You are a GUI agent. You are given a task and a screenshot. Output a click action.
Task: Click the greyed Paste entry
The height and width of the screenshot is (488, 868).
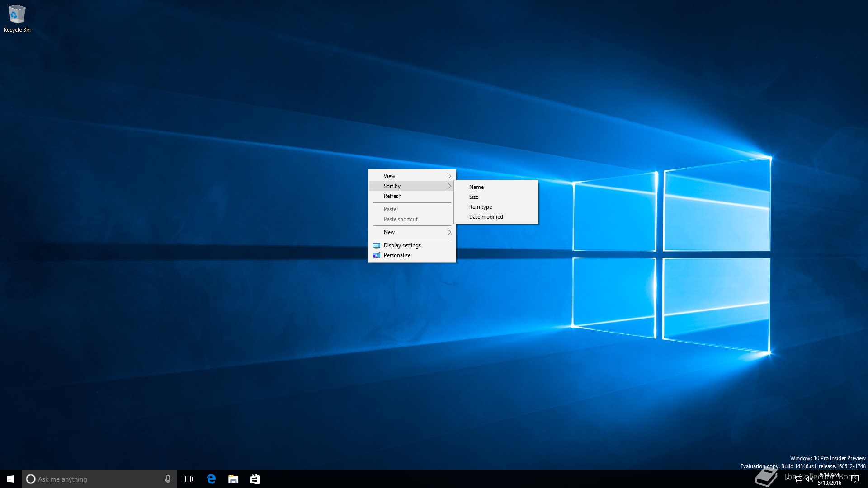click(412, 209)
